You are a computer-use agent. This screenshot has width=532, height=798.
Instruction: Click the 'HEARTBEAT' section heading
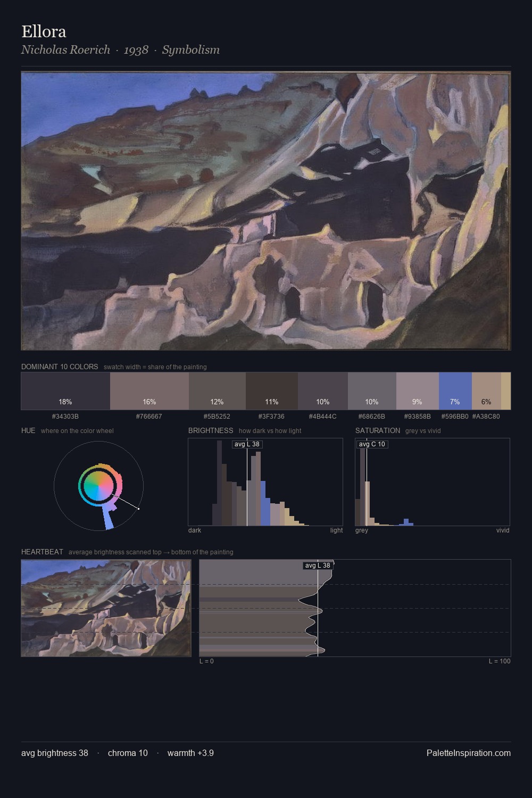[x=42, y=552]
